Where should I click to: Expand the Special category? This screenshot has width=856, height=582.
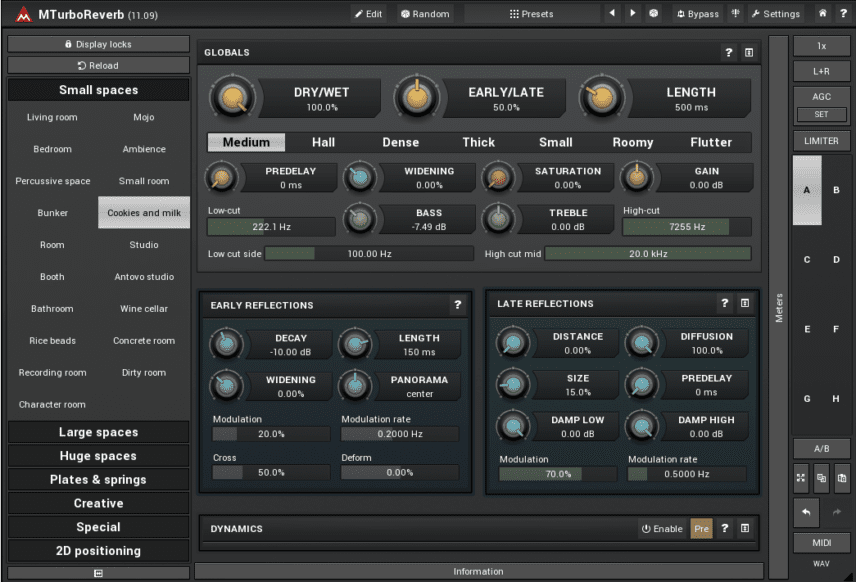point(98,527)
